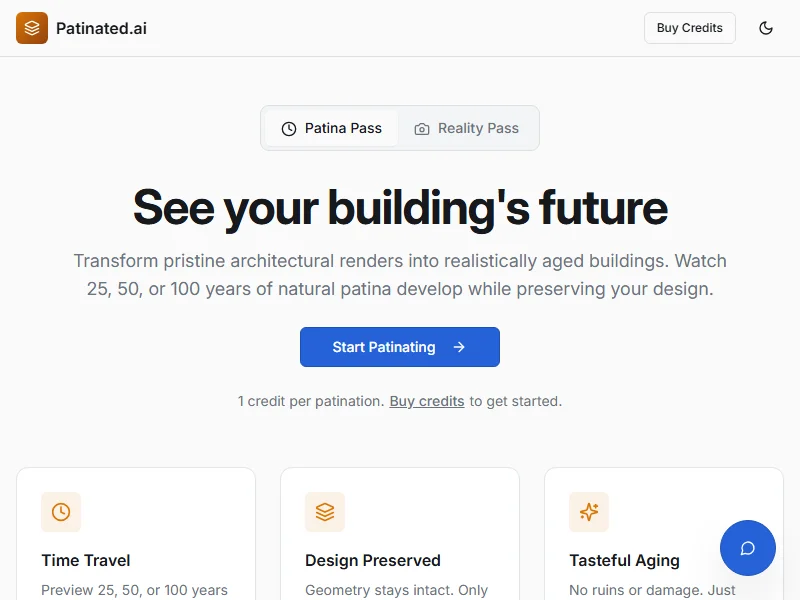Click the Patinated.ai brand name
800x600 pixels.
101,28
